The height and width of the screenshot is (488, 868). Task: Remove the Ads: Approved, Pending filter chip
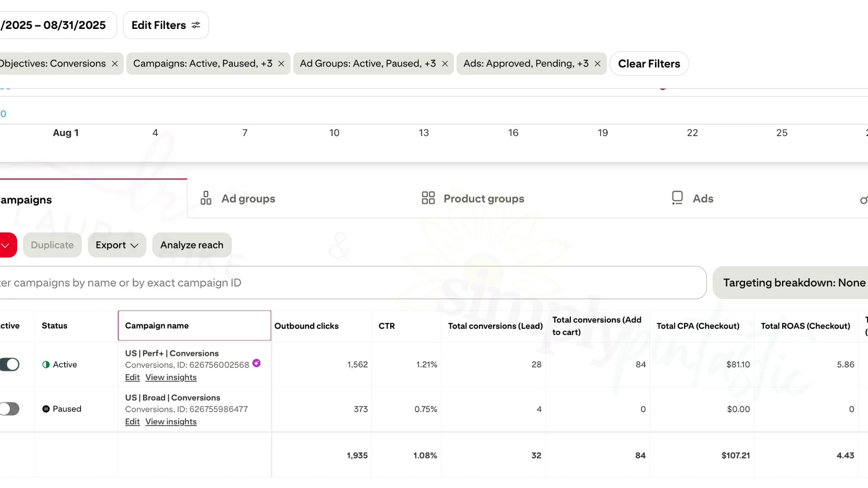tap(597, 64)
